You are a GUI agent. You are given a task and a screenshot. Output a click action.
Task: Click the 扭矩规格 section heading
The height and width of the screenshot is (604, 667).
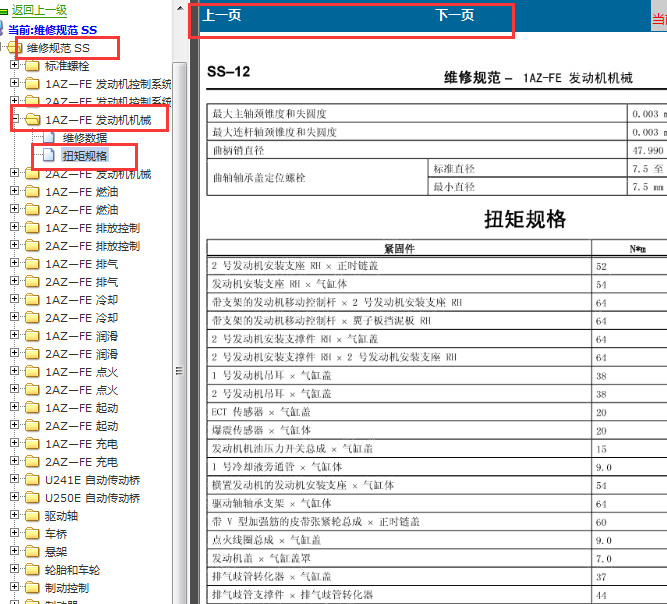pyautogui.click(x=525, y=219)
